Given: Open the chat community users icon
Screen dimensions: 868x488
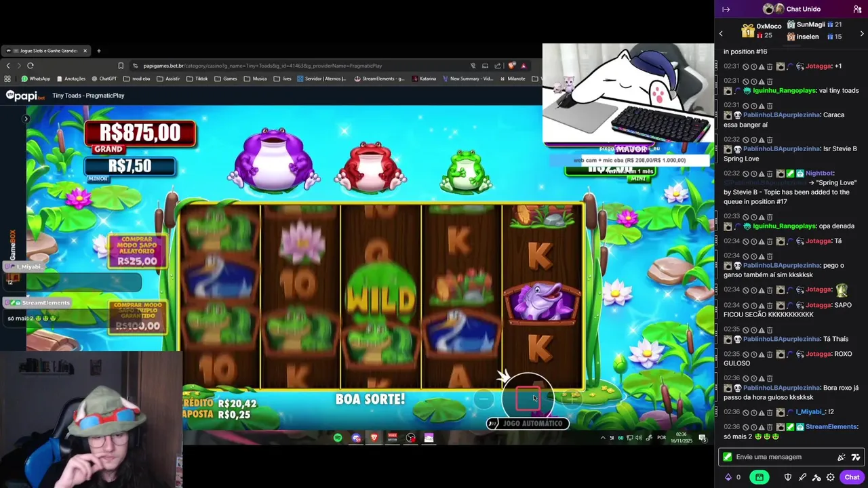Looking at the screenshot, I should [857, 9].
